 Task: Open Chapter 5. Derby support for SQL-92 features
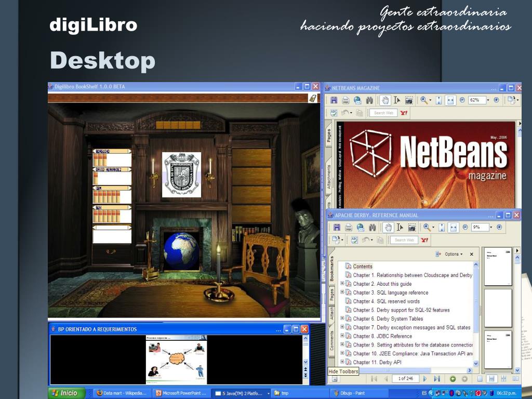coord(401,310)
